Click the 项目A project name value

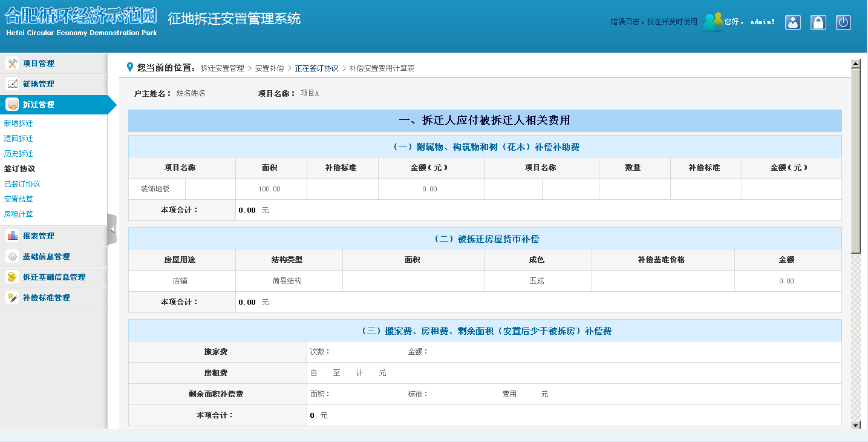coord(309,93)
